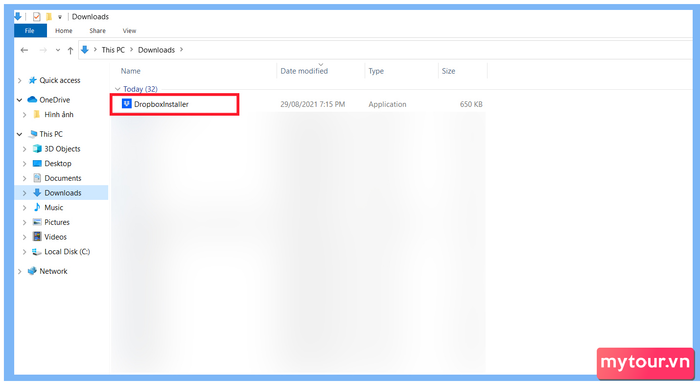Select Network in navigation pane
Viewport: 700px width, 387px height.
(x=53, y=271)
